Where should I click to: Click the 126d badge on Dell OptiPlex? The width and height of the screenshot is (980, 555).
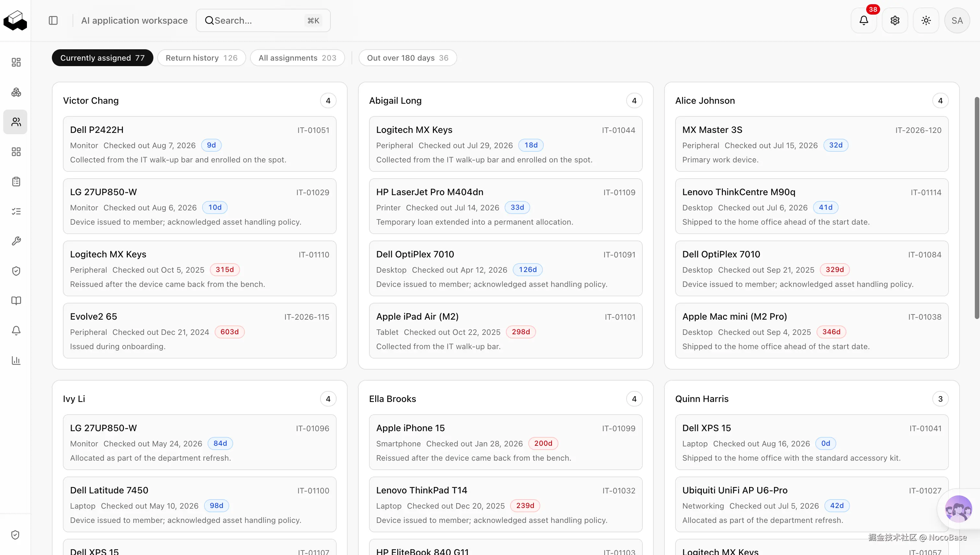(528, 270)
